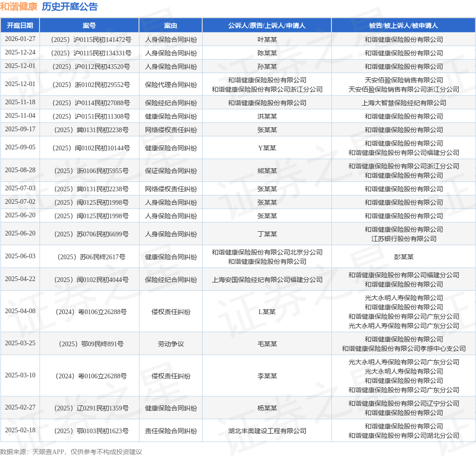Click plaintiff name 熊某某
Screen dimensions: 476x456
coord(267,171)
